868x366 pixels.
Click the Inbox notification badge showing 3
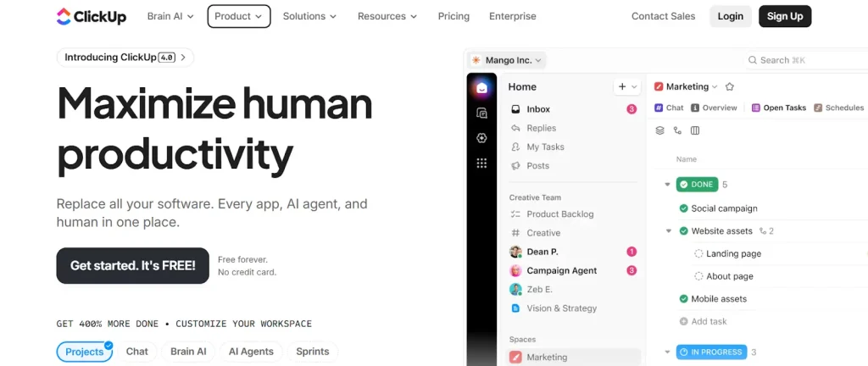click(x=632, y=109)
